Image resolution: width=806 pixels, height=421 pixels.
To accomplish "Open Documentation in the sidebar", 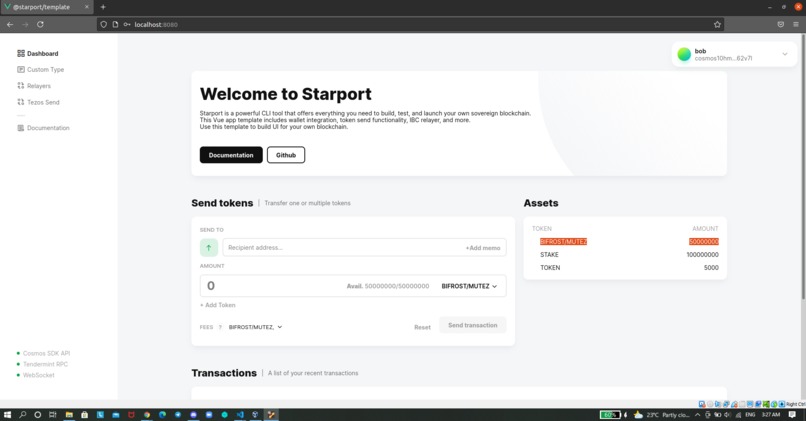I will [x=43, y=128].
